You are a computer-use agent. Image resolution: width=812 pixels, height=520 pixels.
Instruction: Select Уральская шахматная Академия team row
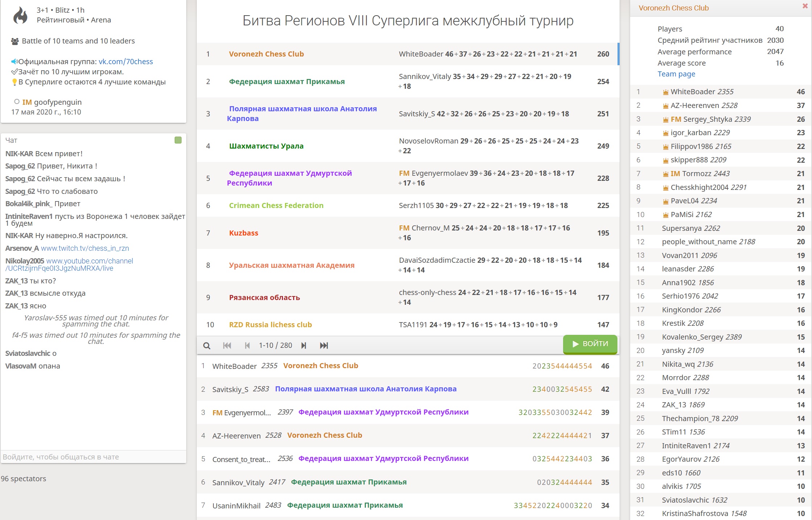point(408,265)
